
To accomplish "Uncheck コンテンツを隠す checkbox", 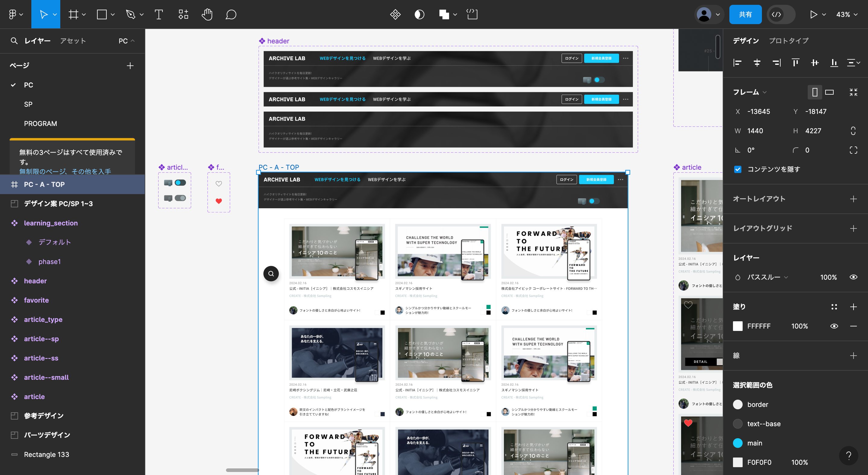I will (x=737, y=169).
